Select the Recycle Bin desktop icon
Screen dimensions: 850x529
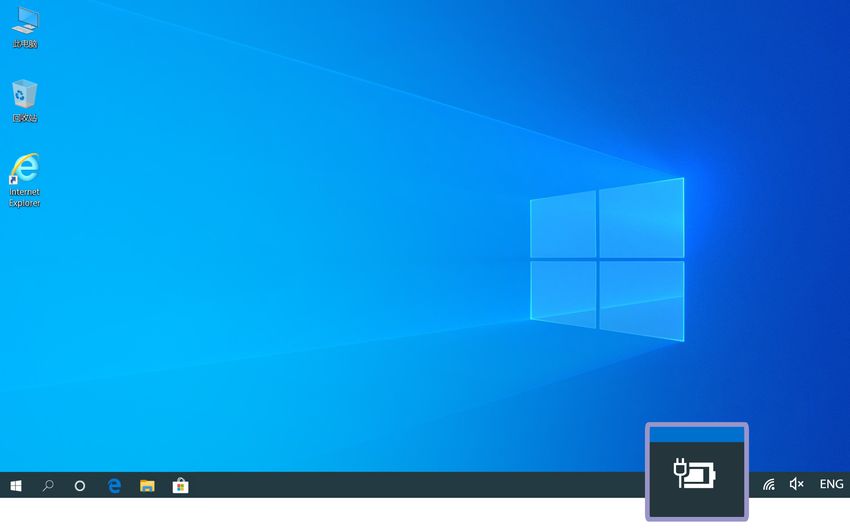coord(24,100)
